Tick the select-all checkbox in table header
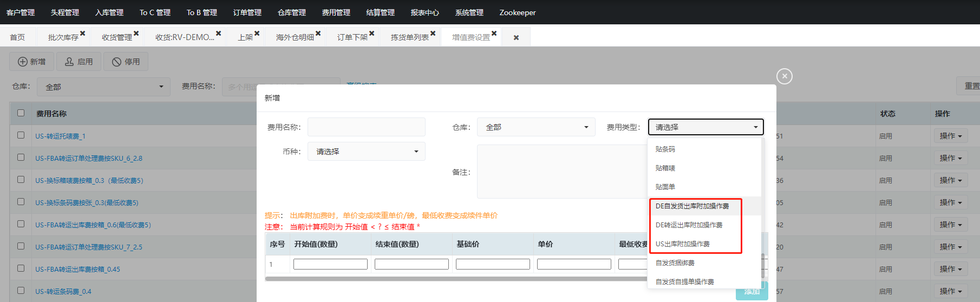The width and height of the screenshot is (980, 302). [x=21, y=113]
